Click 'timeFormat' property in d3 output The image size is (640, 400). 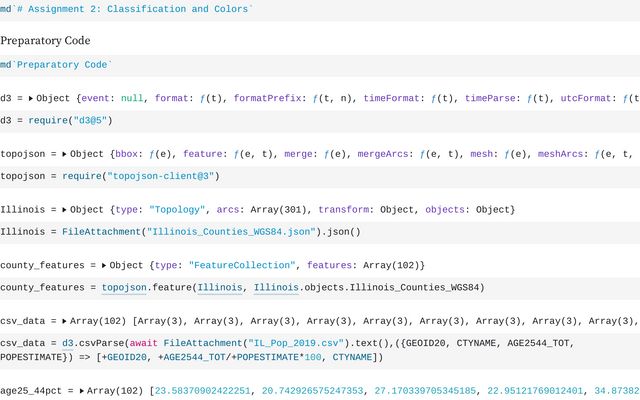(391, 98)
